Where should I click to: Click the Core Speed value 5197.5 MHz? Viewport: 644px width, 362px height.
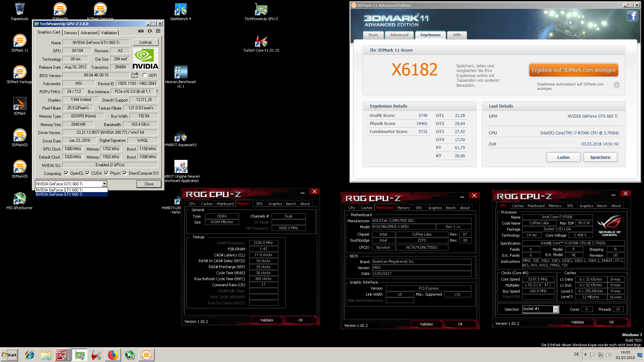[538, 279]
